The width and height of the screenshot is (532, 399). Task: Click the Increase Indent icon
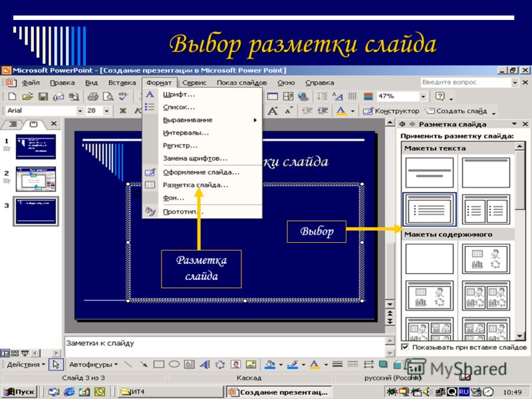pyautogui.click(x=323, y=111)
